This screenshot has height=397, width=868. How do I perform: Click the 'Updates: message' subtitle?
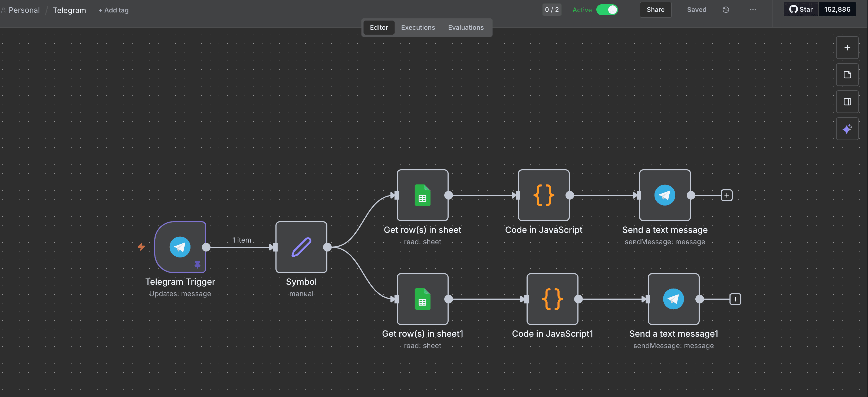pyautogui.click(x=180, y=294)
